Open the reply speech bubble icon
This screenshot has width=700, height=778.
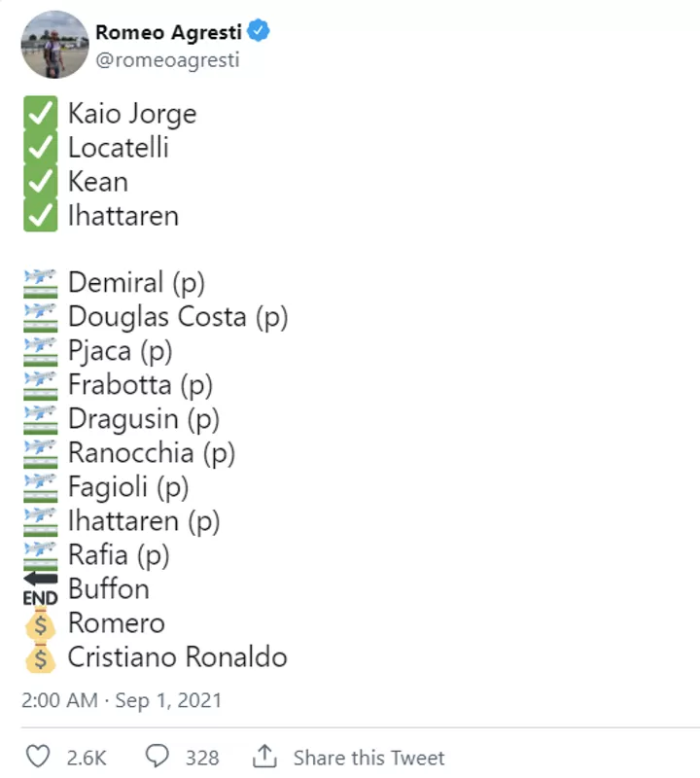click(157, 757)
